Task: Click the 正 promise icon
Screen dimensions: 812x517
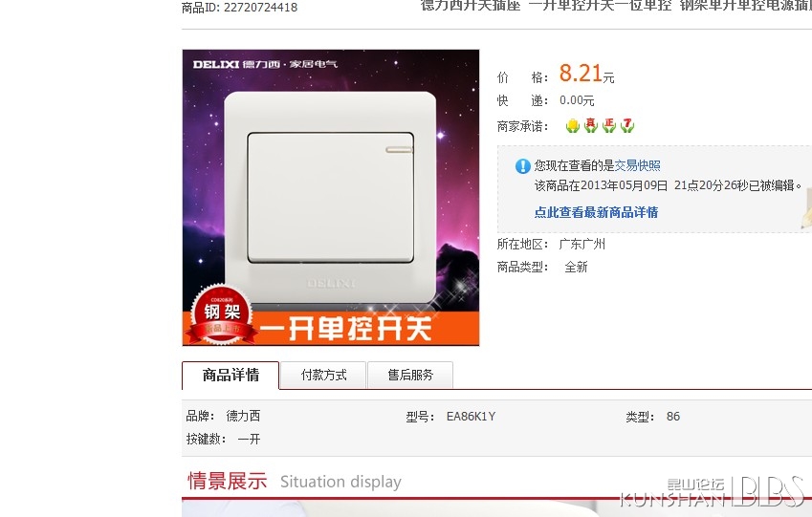Action: point(609,125)
